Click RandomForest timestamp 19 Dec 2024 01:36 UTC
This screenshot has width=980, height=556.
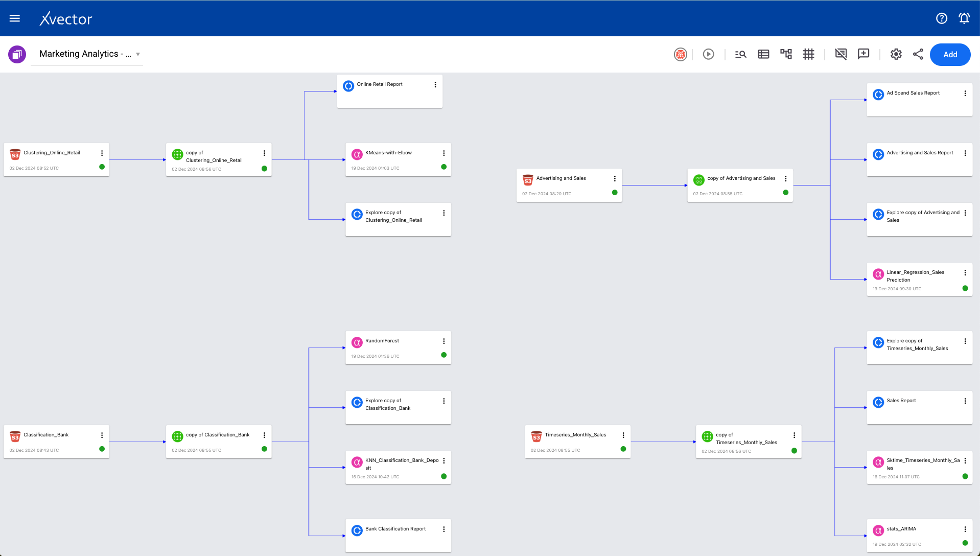(x=375, y=356)
